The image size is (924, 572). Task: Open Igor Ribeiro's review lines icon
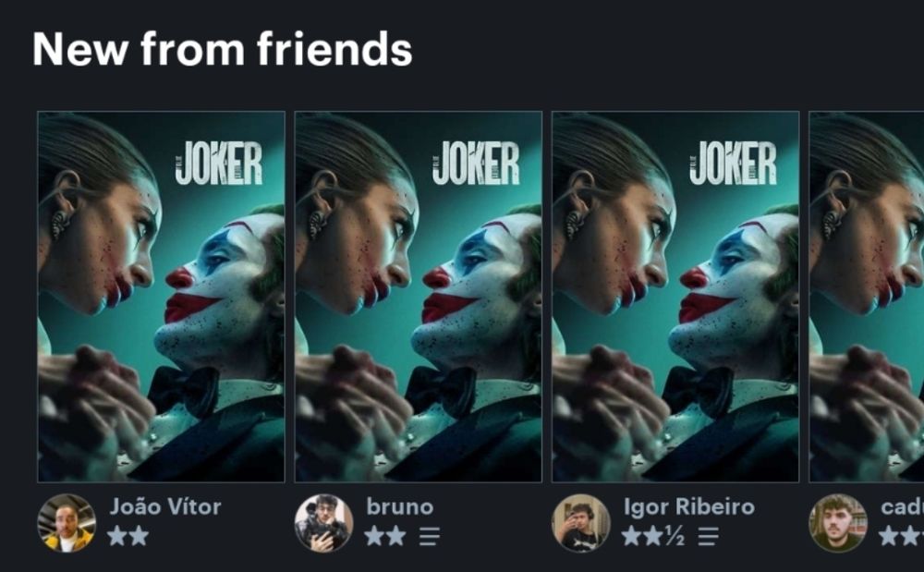[709, 537]
